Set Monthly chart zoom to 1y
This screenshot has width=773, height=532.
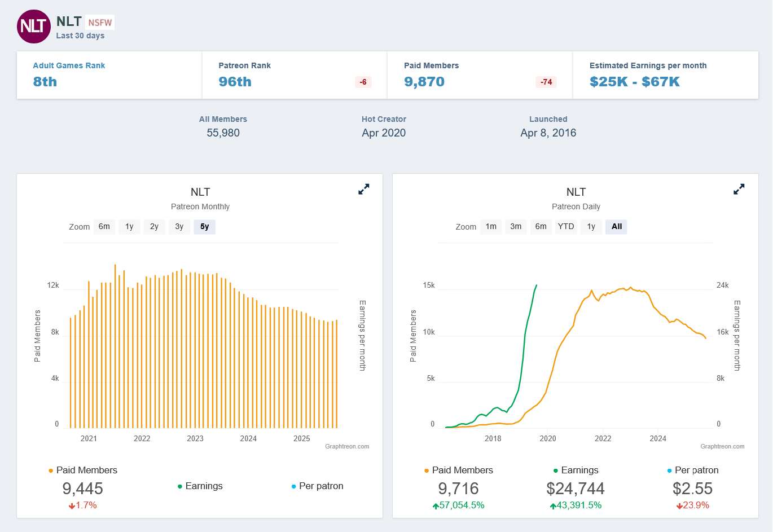[x=129, y=227]
